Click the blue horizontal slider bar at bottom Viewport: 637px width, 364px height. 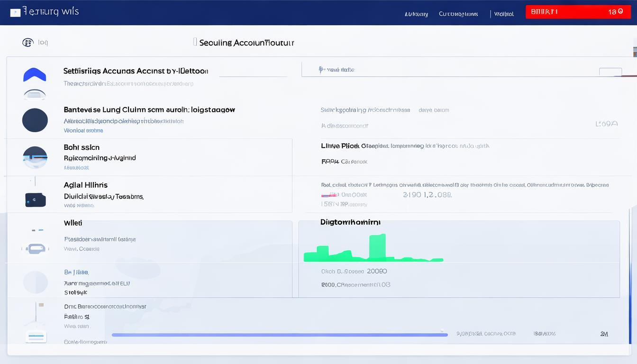click(280, 335)
